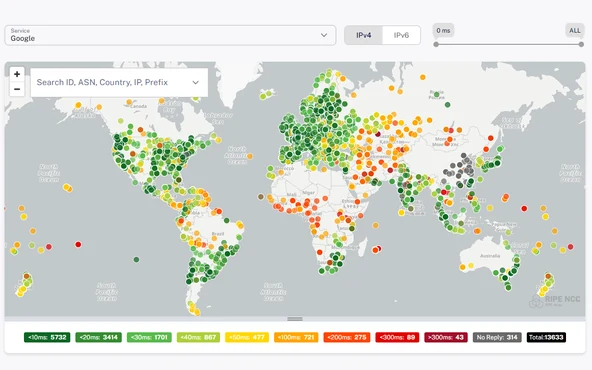This screenshot has width=592, height=370.
Task: Toggle the No Reply: 314 legend filter
Action: 497,337
